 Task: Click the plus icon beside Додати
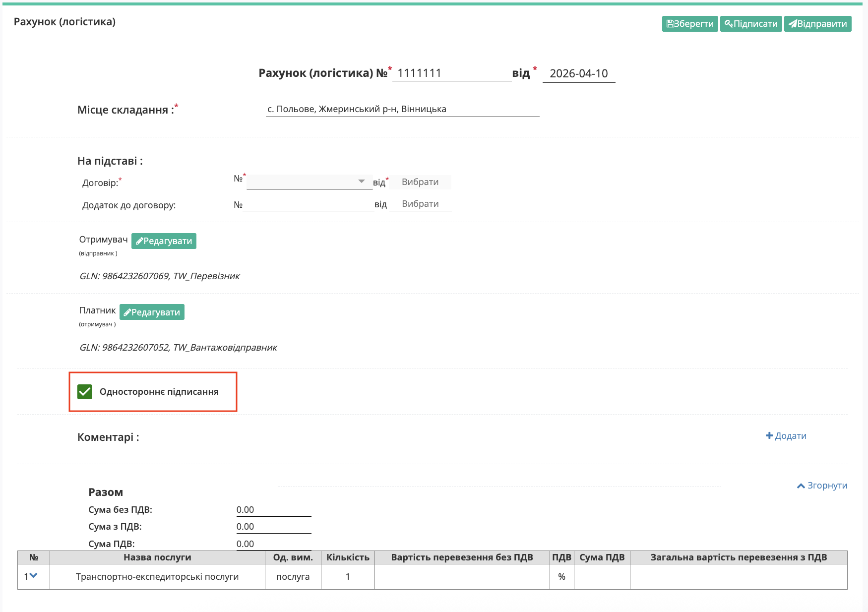point(769,436)
